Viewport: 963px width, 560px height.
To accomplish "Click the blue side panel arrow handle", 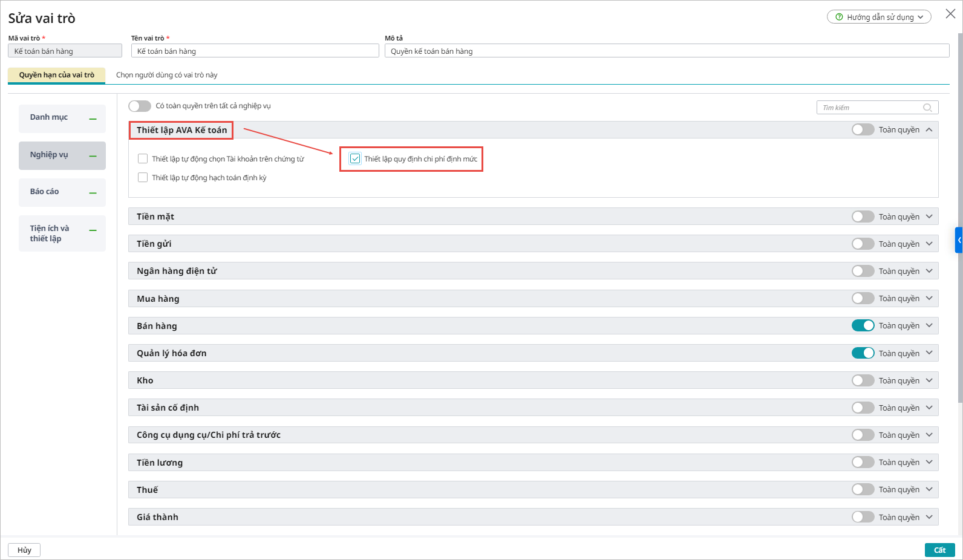I will (959, 240).
